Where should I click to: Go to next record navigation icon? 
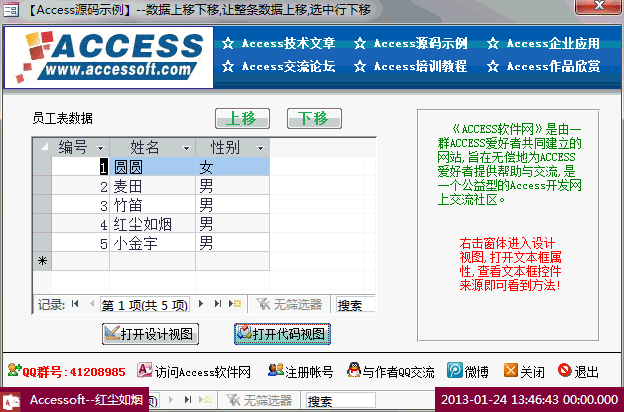point(201,304)
